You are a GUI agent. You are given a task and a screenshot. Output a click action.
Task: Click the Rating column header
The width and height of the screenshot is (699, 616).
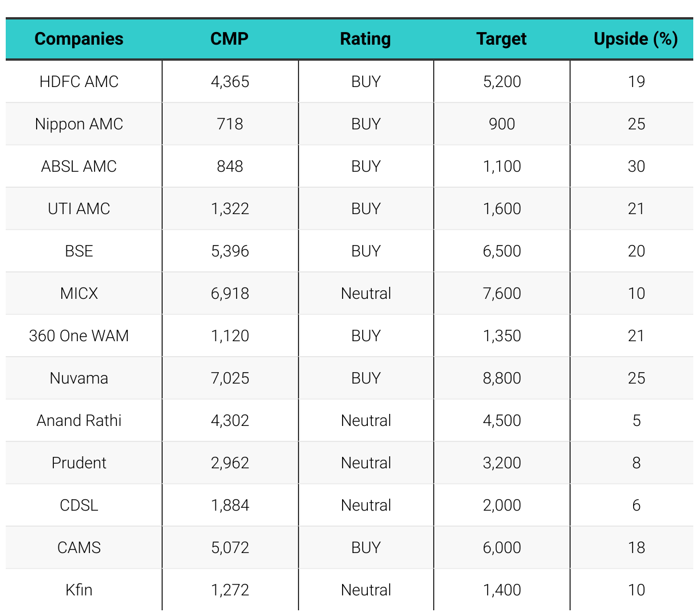[366, 39]
